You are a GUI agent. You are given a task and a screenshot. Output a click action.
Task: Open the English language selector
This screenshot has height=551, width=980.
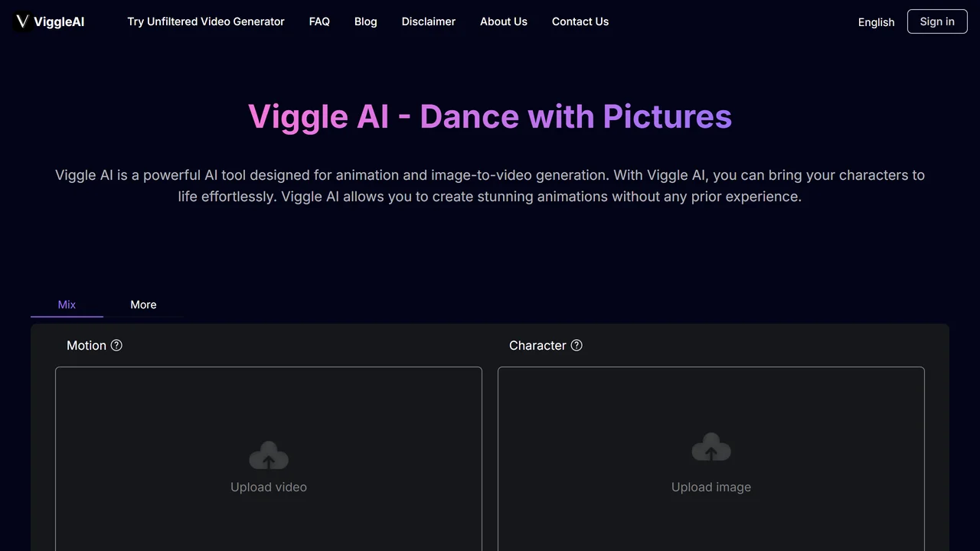coord(877,22)
